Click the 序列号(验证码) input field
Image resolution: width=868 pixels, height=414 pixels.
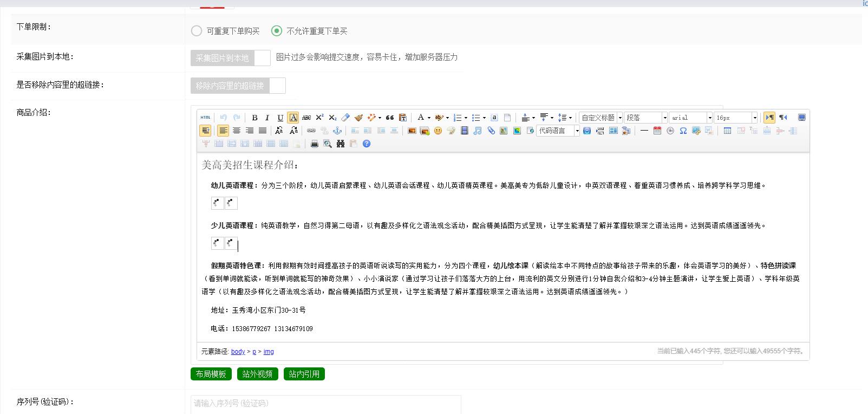(325, 404)
